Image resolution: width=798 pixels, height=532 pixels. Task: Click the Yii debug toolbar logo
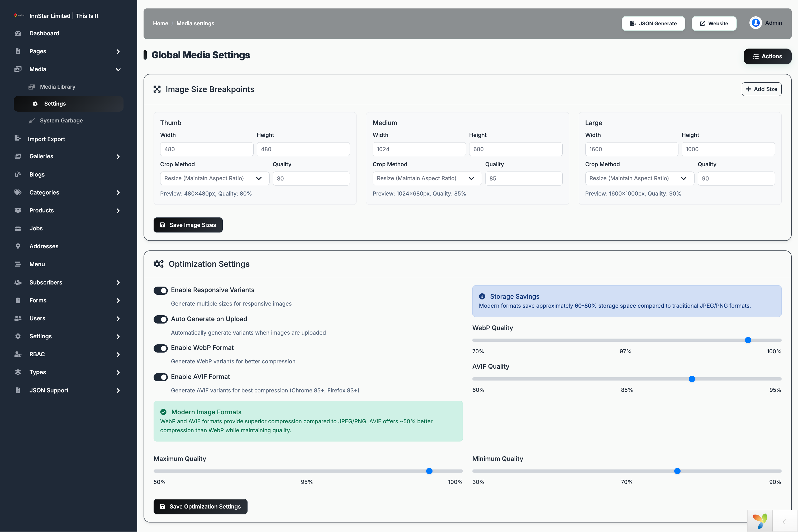point(760,521)
